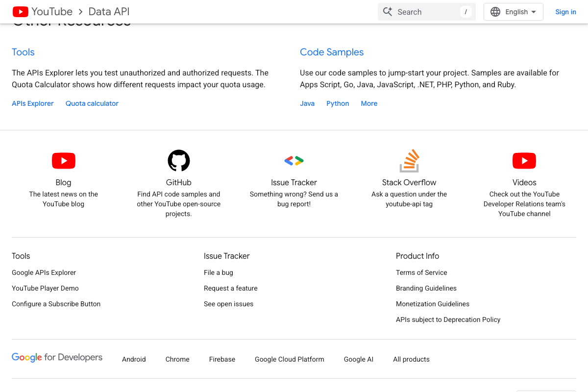Click 'Something wrong? Send us a bug report!' text

294,199
